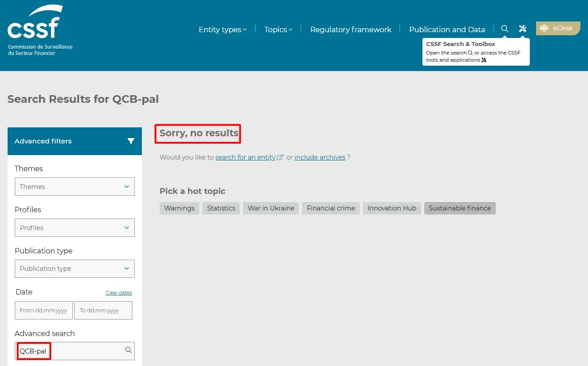Expand the Topics menu
The image size is (588, 366).
click(x=278, y=29)
